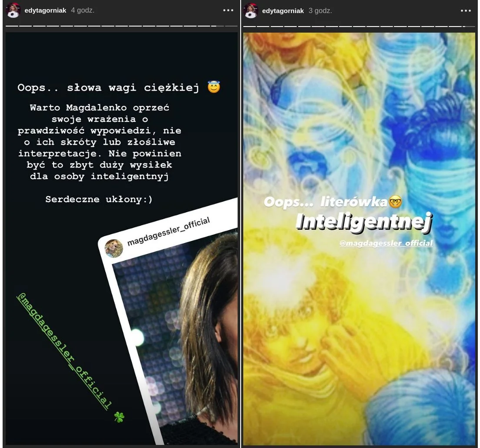
Task: Open edytagorniak avatar in the 3 godz. story
Action: pyautogui.click(x=251, y=11)
